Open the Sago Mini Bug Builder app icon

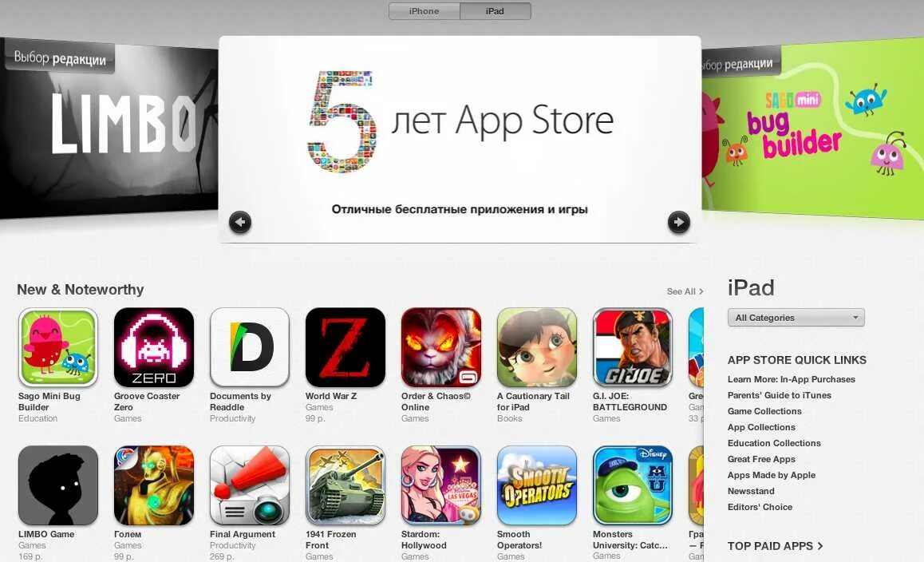pyautogui.click(x=57, y=347)
